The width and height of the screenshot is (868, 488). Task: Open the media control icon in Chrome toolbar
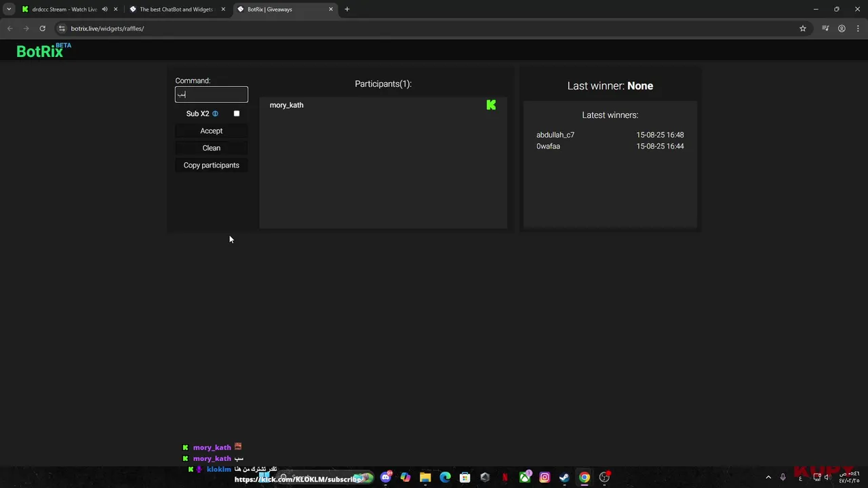(825, 28)
